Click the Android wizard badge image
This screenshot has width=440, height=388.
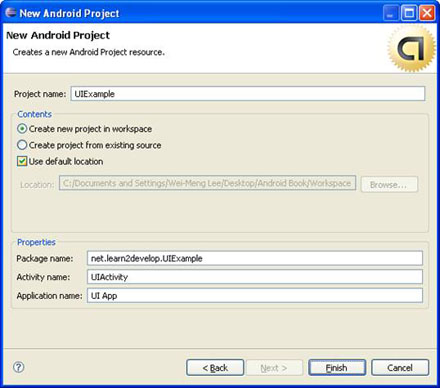point(412,49)
